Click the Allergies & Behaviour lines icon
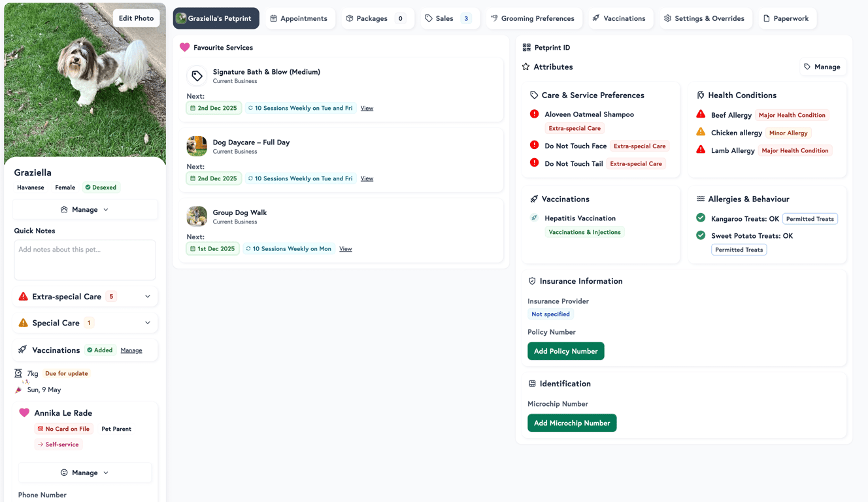The width and height of the screenshot is (868, 502). (x=701, y=199)
